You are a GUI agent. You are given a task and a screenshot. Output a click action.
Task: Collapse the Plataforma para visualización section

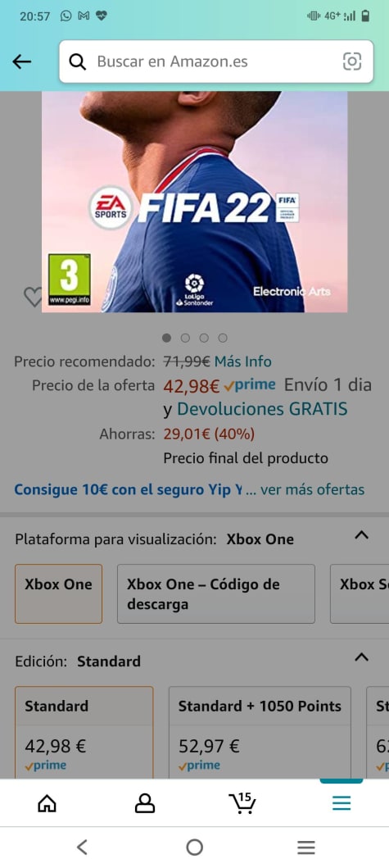coord(361,535)
